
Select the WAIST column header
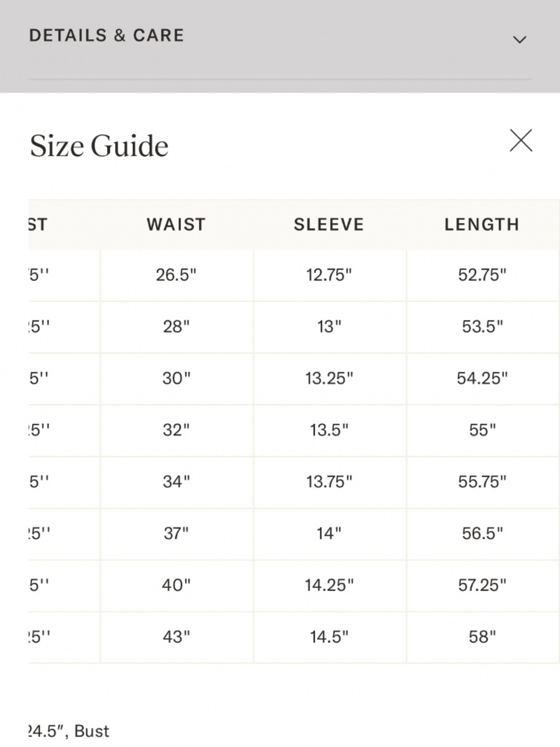176,225
